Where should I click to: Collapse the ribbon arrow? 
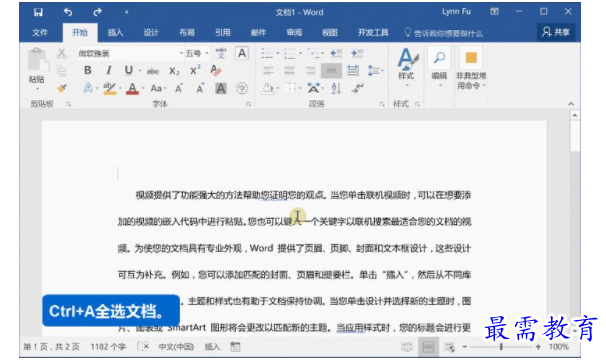pos(571,104)
